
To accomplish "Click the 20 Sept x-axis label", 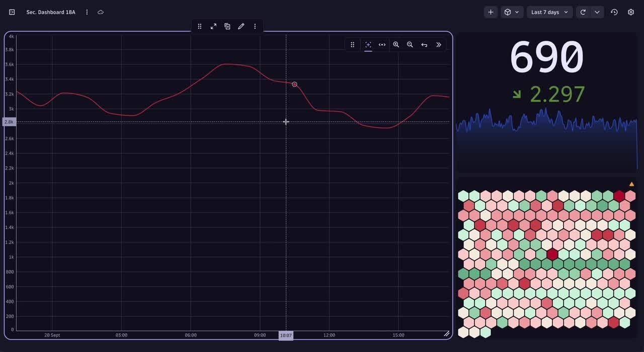I will coord(52,335).
